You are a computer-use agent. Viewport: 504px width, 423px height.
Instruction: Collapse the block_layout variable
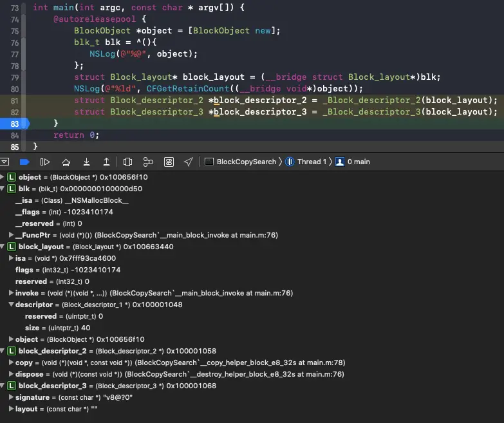[x=2, y=246]
